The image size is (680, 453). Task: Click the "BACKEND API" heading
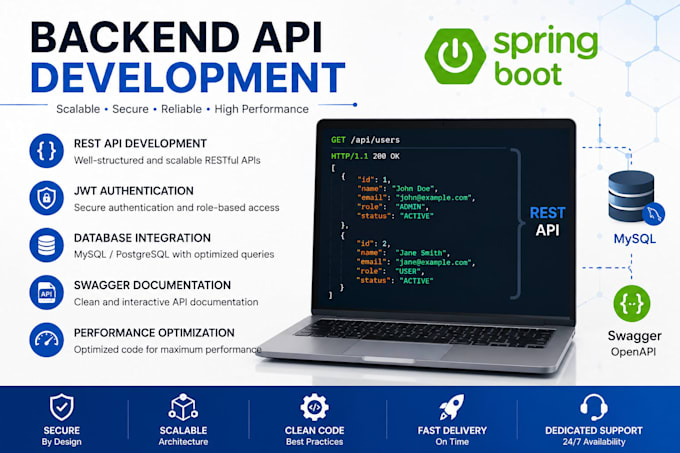(x=177, y=37)
